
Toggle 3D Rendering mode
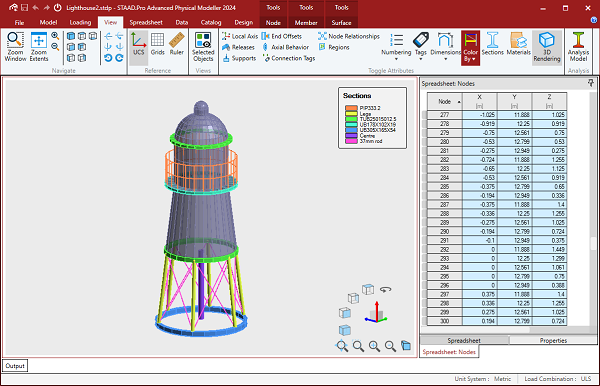pos(547,47)
